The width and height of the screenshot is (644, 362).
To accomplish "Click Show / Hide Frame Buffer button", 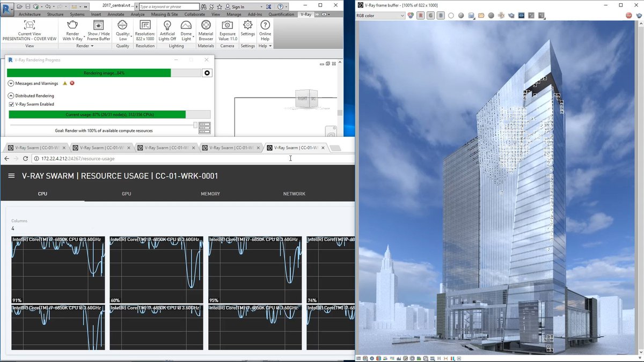I will coord(99,31).
